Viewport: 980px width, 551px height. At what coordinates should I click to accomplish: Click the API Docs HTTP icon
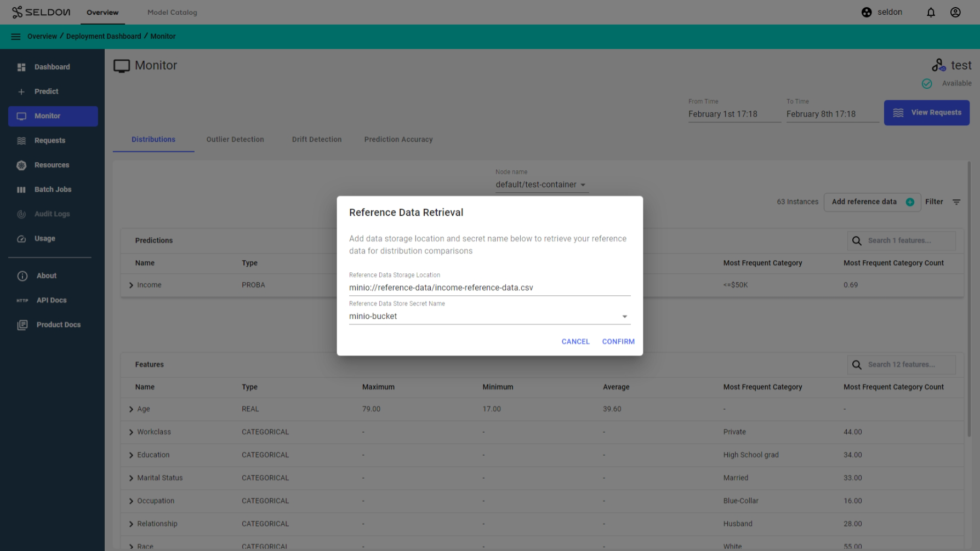pyautogui.click(x=22, y=301)
